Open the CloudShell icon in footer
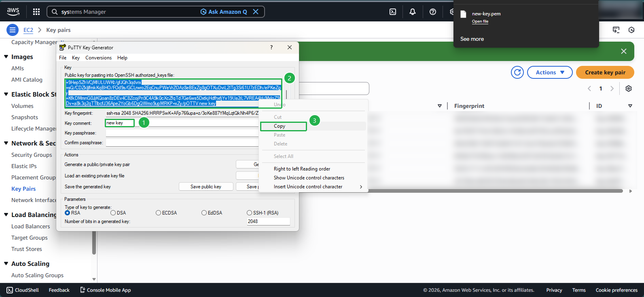Screen dimensions: 644x297 tap(10, 290)
